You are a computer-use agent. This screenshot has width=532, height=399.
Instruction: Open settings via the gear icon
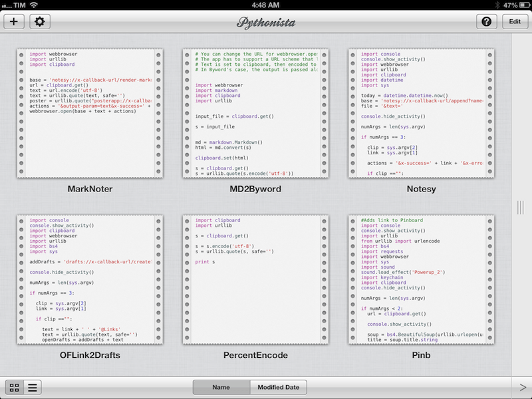(40, 22)
